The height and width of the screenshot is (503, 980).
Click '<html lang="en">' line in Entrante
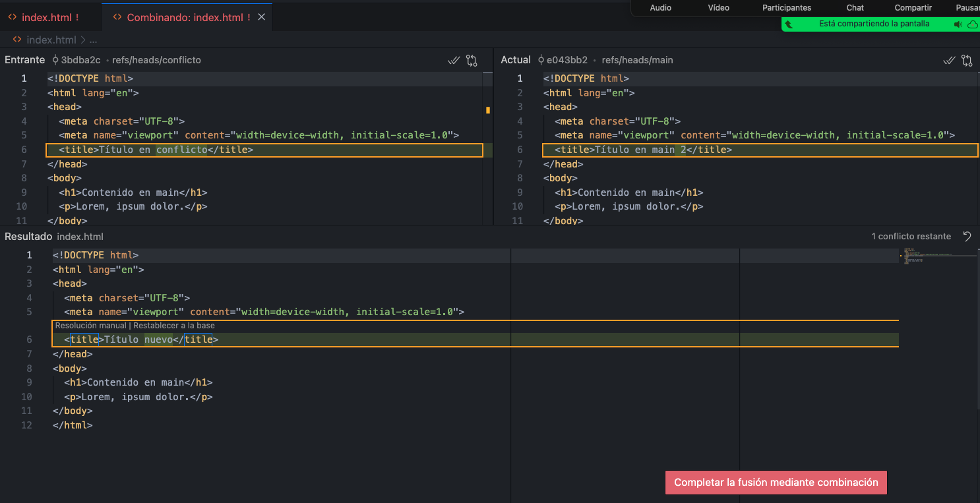[93, 93]
